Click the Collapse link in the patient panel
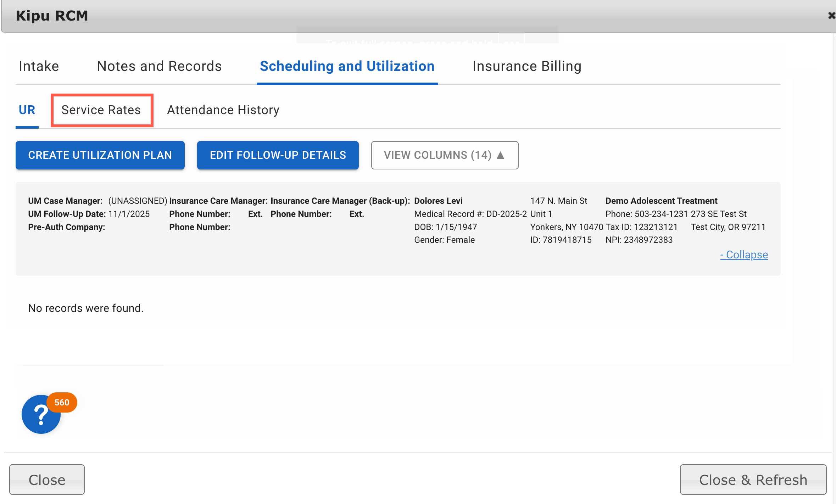The image size is (836, 504). (744, 254)
